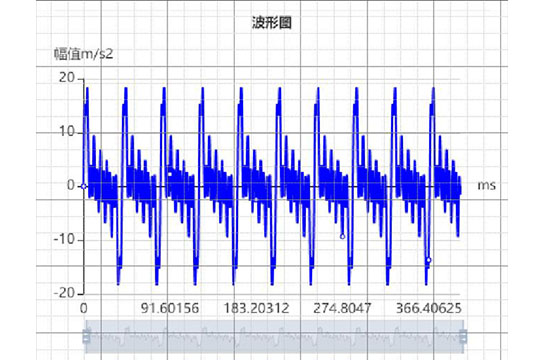The height and width of the screenshot is (360, 544).
Task: Click the x-axis tick 366.40625
Action: 428,308
